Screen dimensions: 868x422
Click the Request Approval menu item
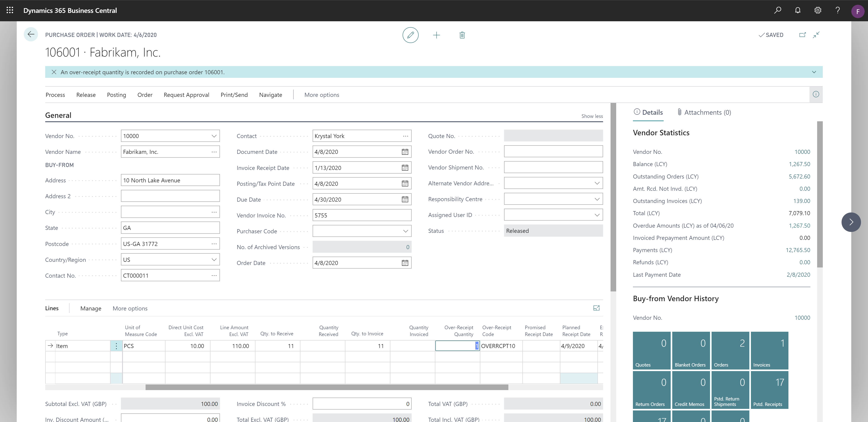tap(186, 94)
